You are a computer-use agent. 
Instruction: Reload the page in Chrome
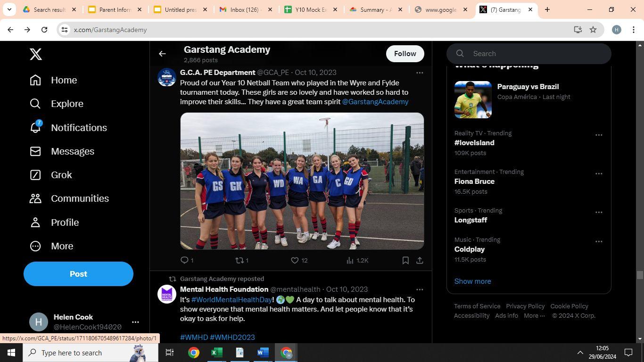click(44, 30)
